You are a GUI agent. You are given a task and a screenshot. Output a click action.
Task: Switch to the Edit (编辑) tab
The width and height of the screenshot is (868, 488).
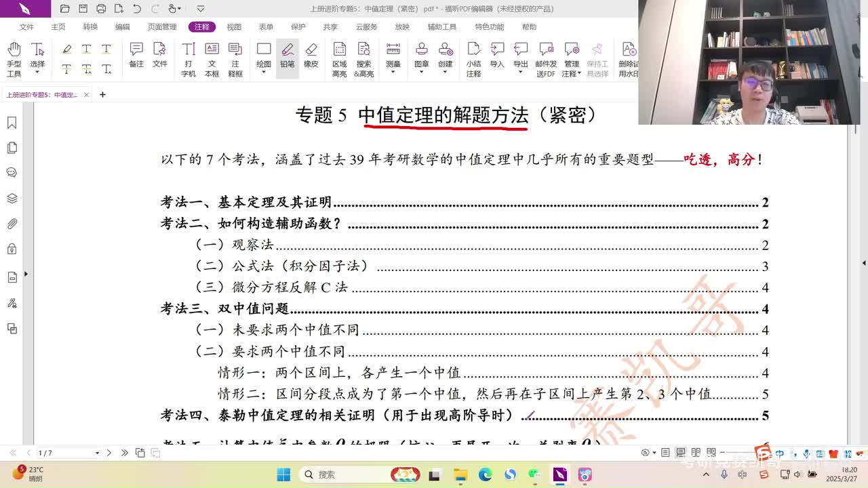pos(122,27)
